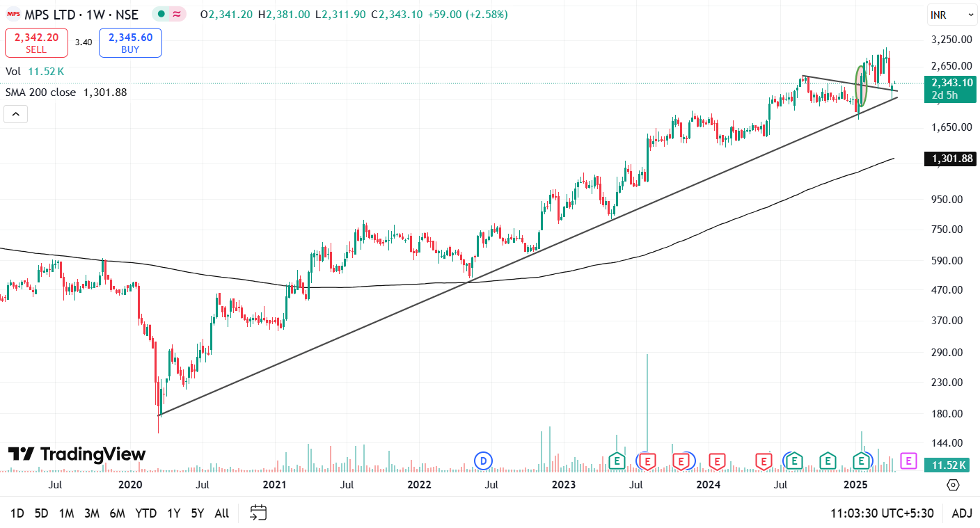Open red earnings marker above Jul 2023 label
Viewport: 980px width, 528px height.
[647, 461]
